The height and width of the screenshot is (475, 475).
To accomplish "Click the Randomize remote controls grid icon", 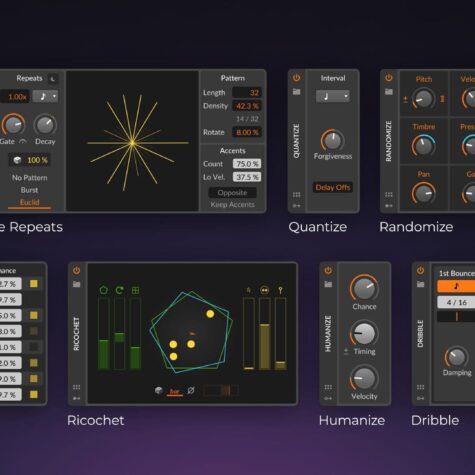I will pyautogui.click(x=389, y=194).
